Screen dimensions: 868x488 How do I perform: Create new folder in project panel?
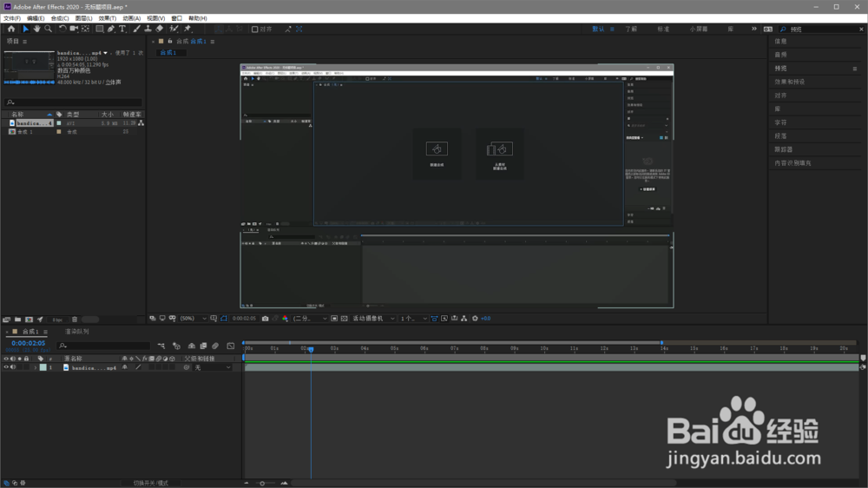pos(17,320)
